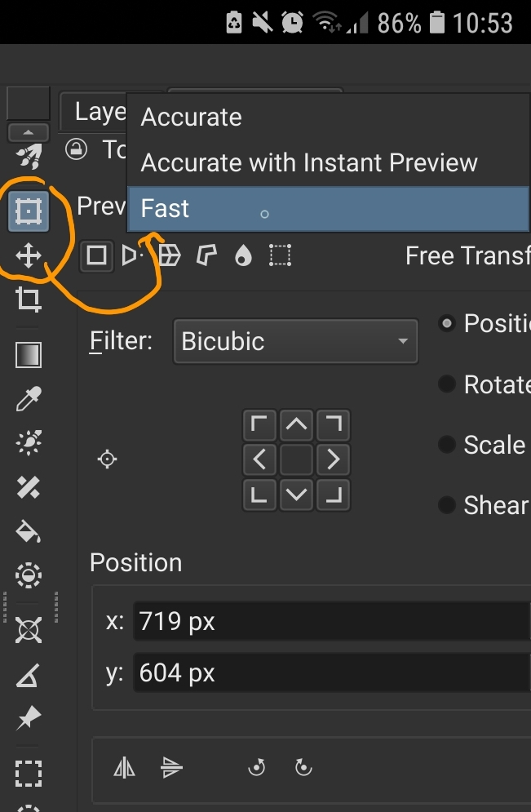Rotate selection clockwise 90 degrees
The width and height of the screenshot is (531, 812).
(303, 767)
